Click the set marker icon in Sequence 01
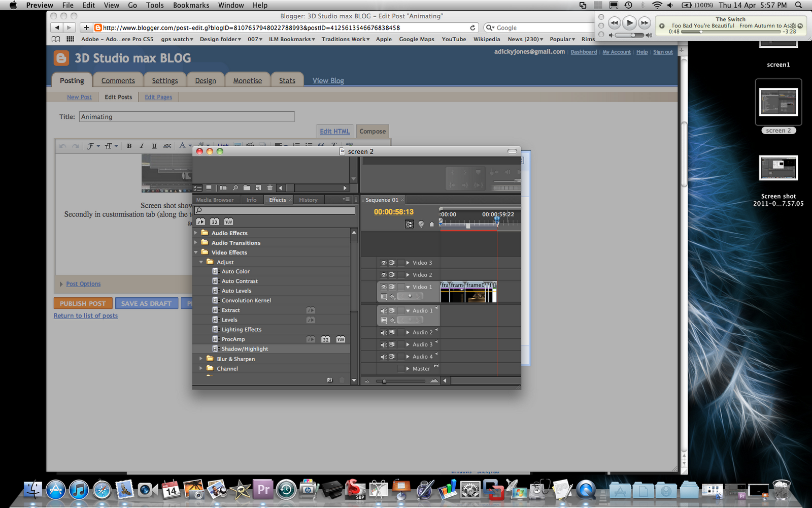 [x=432, y=224]
